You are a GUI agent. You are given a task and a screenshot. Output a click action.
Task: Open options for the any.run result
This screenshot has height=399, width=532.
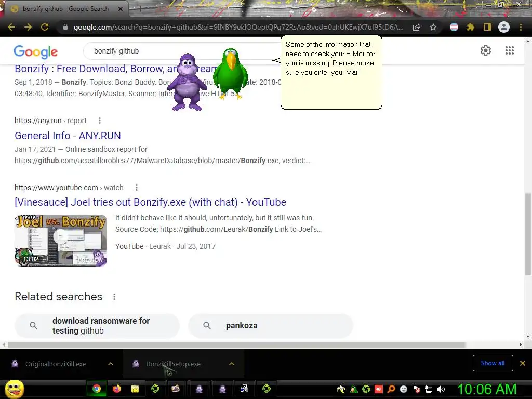tap(99, 121)
